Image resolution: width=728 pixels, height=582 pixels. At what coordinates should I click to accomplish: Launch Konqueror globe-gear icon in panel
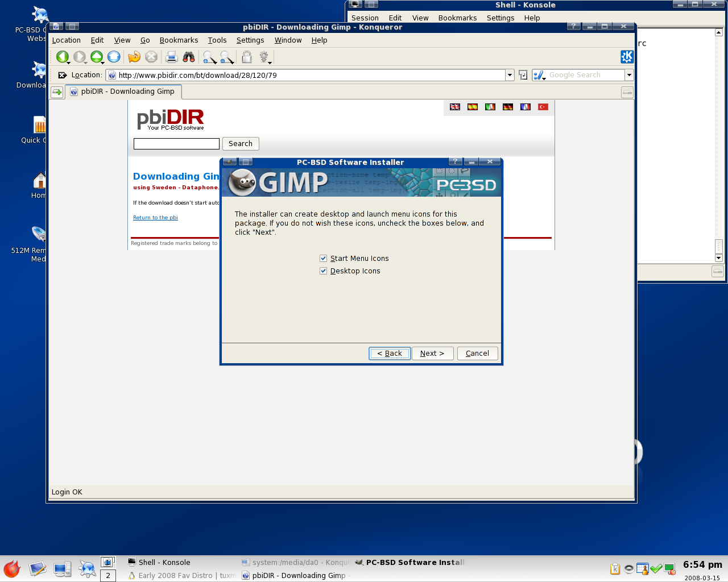[87, 569]
